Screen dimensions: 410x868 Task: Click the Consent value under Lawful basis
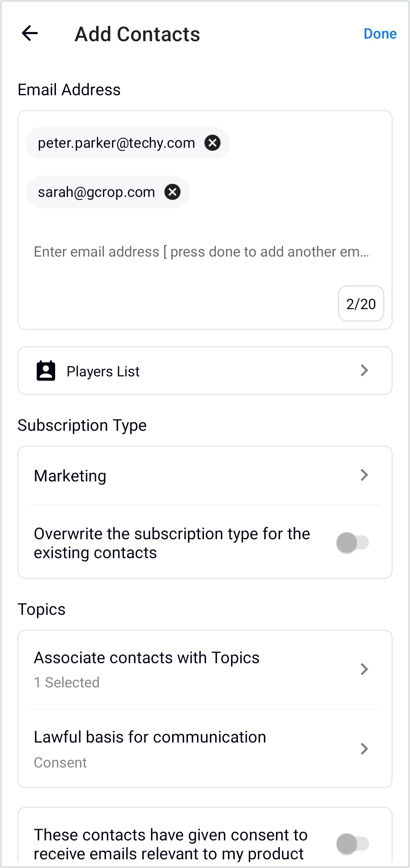[60, 763]
